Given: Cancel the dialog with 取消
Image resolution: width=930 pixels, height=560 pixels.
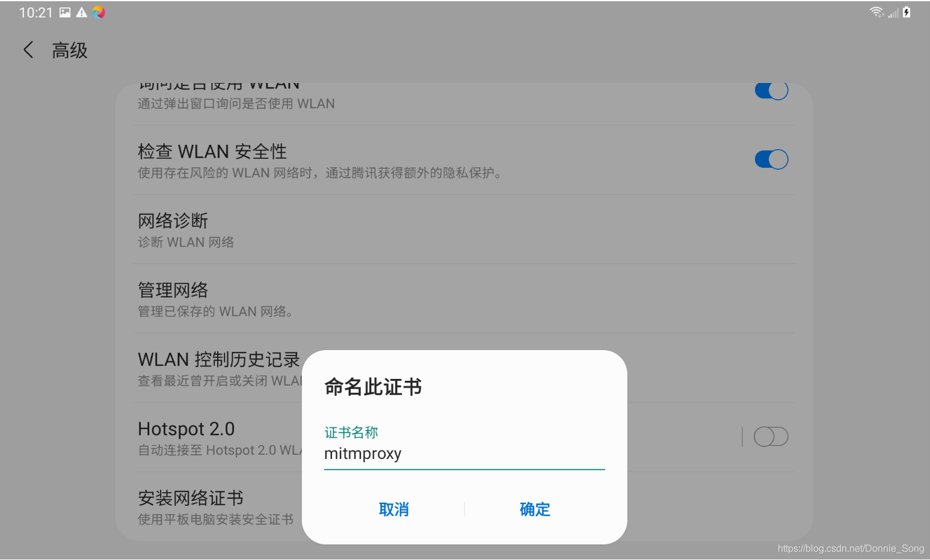Looking at the screenshot, I should 394,509.
